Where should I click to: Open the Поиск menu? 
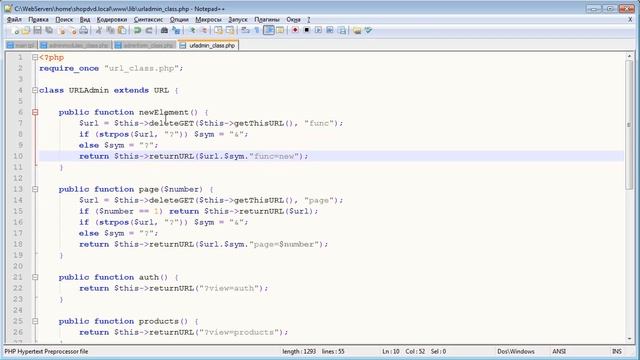coord(64,19)
